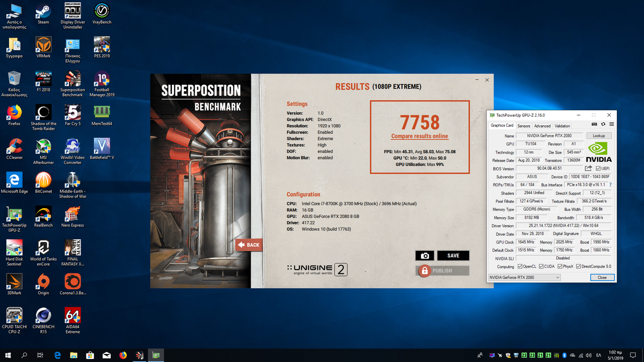Open the GPU-Z hamburger menu
The height and width of the screenshot is (362, 644).
(x=611, y=124)
